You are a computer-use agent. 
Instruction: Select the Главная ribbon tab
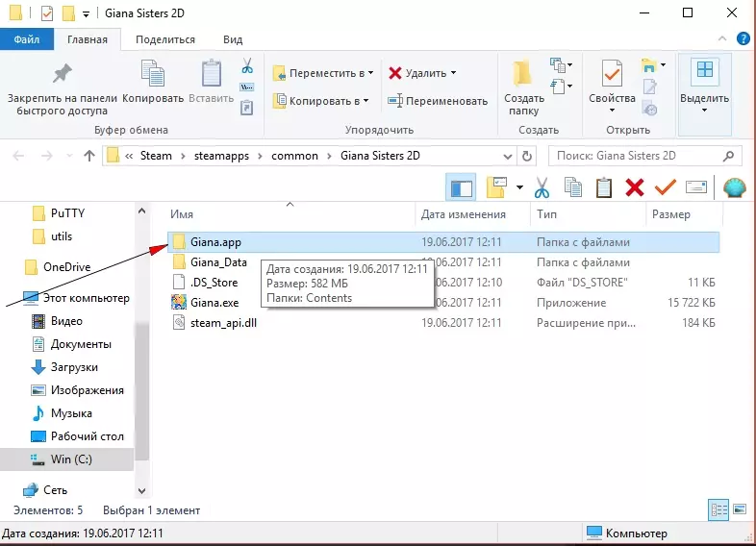pyautogui.click(x=88, y=39)
